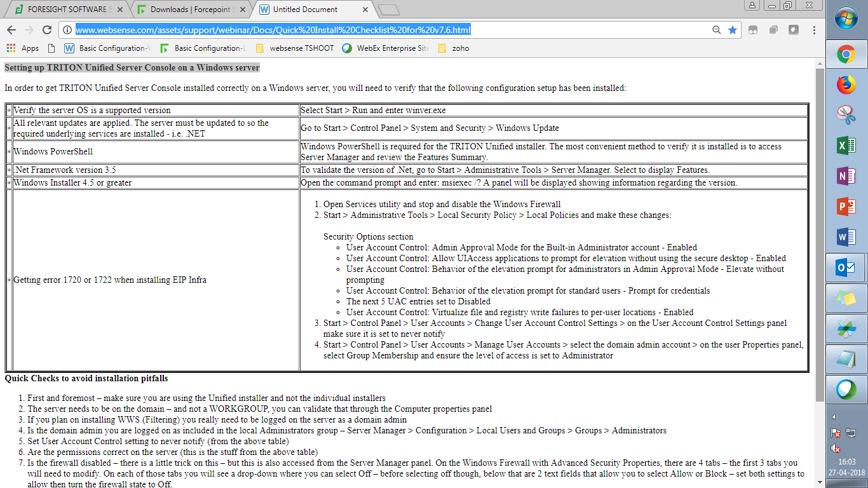Launch Excel from the taskbar
Viewport: 868px width, 488px height.
coord(846,146)
